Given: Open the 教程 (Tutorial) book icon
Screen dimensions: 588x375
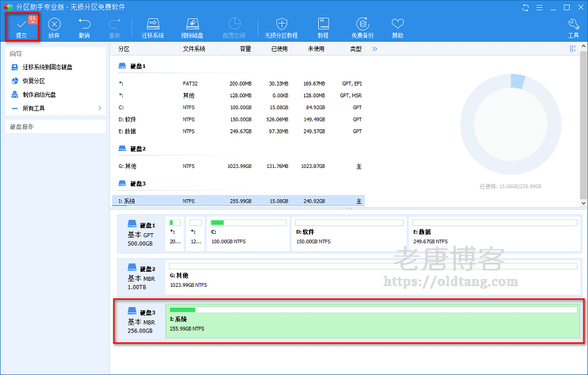Looking at the screenshot, I should click(323, 27).
